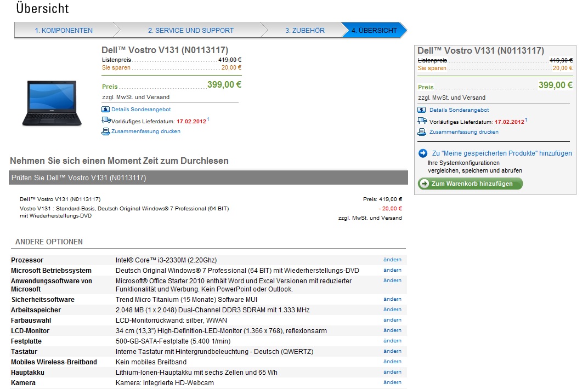Click the printer icon in sidebar box
This screenshot has width=588, height=389.
click(x=422, y=132)
